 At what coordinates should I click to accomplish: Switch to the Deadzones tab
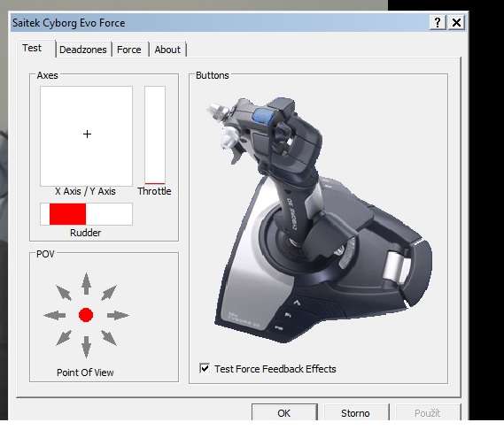click(x=83, y=50)
